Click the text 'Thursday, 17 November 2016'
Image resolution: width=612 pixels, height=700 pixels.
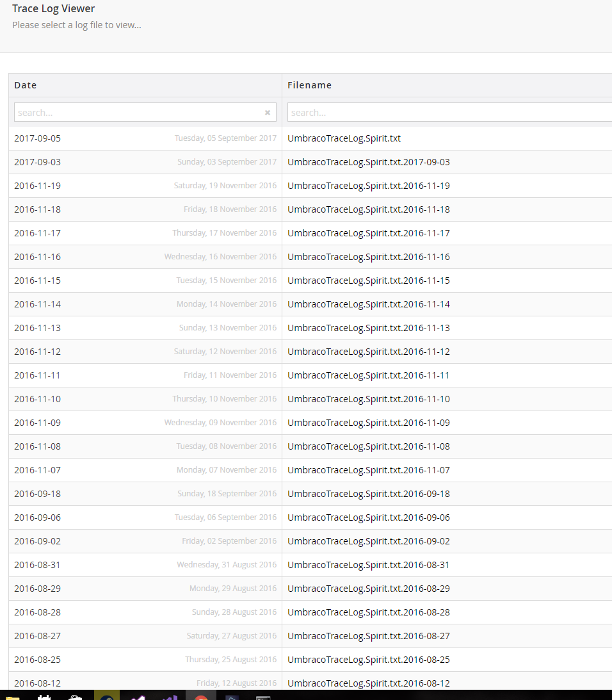pyautogui.click(x=225, y=232)
